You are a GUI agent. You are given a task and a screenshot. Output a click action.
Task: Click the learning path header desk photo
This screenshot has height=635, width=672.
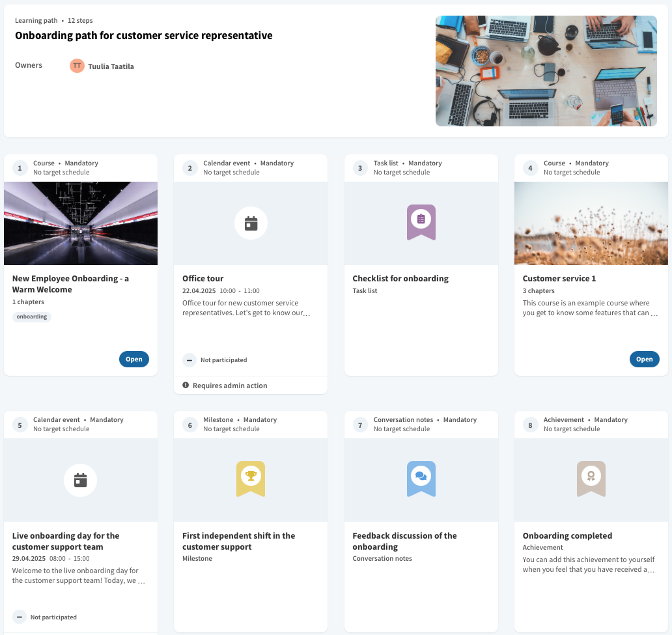[546, 70]
